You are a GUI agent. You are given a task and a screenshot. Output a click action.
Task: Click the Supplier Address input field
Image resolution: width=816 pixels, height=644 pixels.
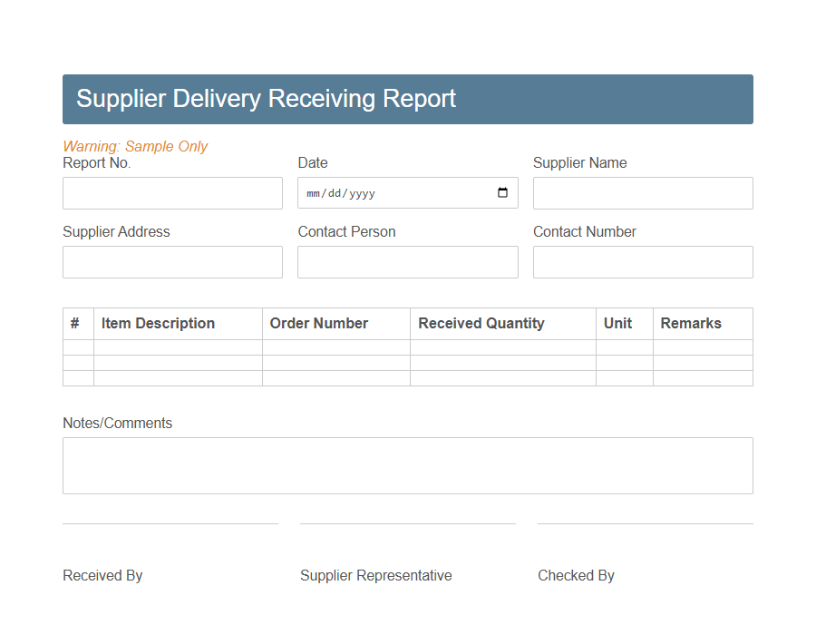click(172, 261)
